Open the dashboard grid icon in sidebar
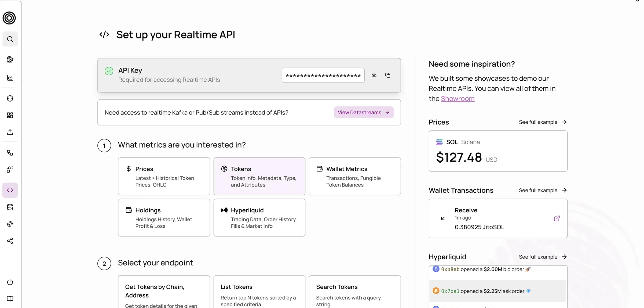 coord(10,115)
